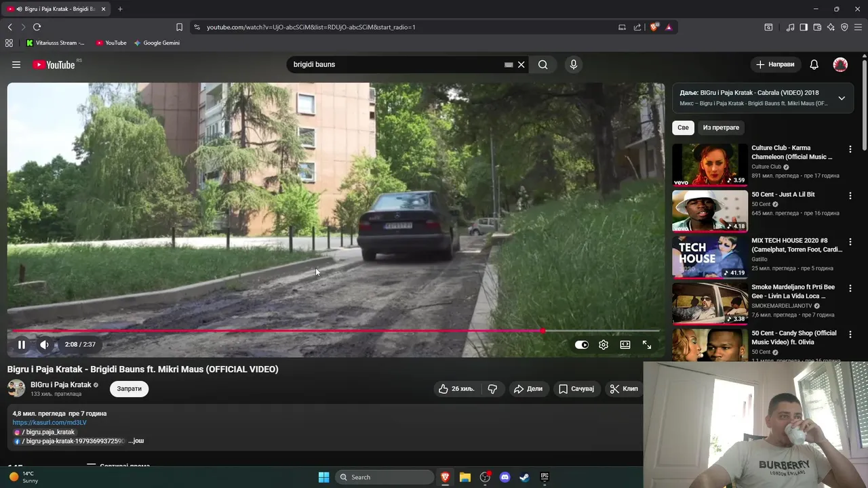868x488 pixels.
Task: Open the Smoke Mardeljano Livin La Vida Loca title
Action: [793, 291]
